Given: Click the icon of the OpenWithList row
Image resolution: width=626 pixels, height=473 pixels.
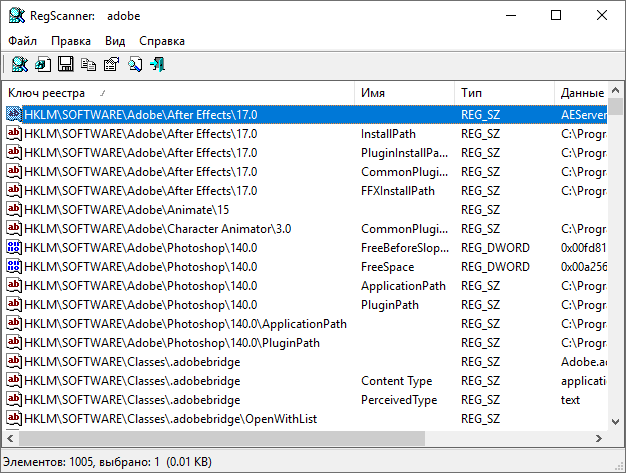Looking at the screenshot, I should (x=14, y=419).
